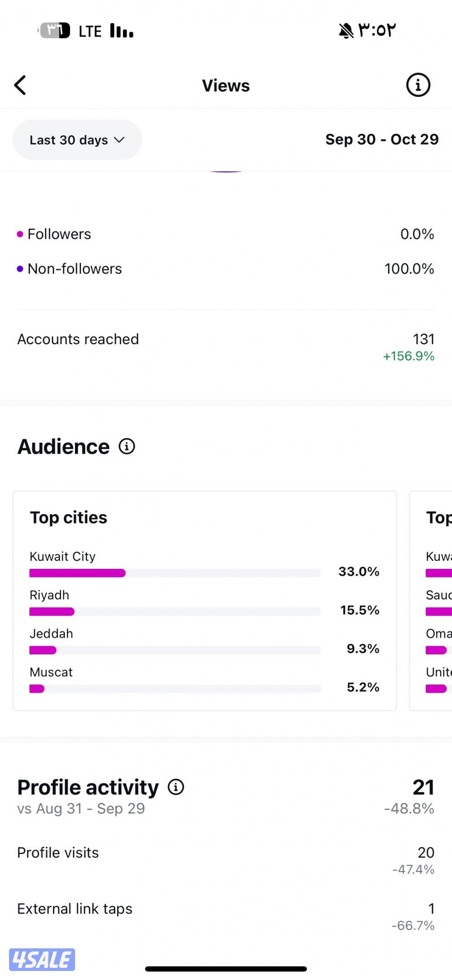452x980 pixels.
Task: Tap the muted bell status icon
Action: (x=346, y=31)
